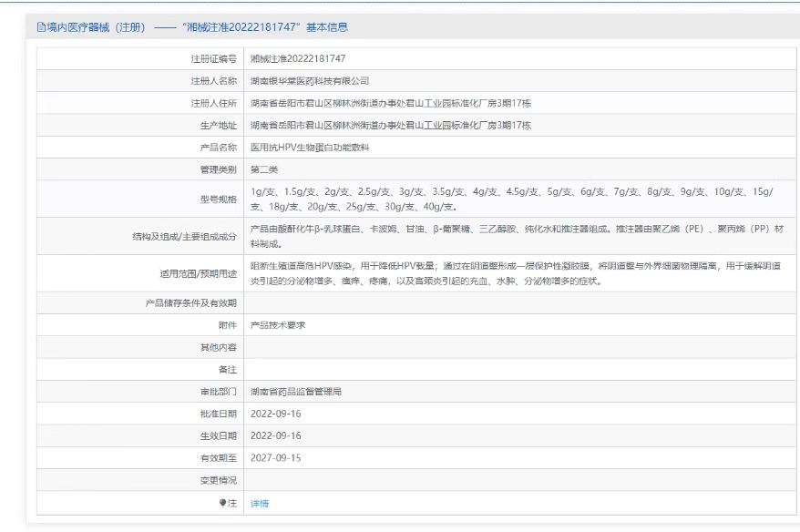Image resolution: width=800 pixels, height=532 pixels.
Task: Click the 变更情况 label
Action: pos(219,480)
